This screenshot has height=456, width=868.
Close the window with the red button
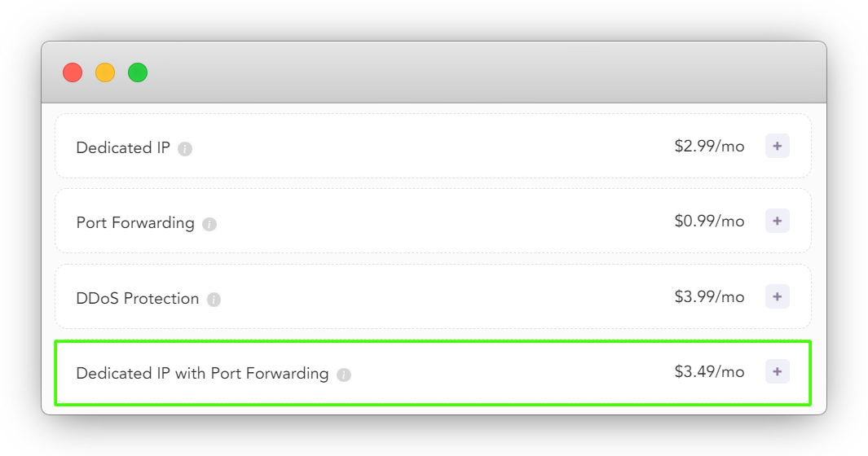73,72
